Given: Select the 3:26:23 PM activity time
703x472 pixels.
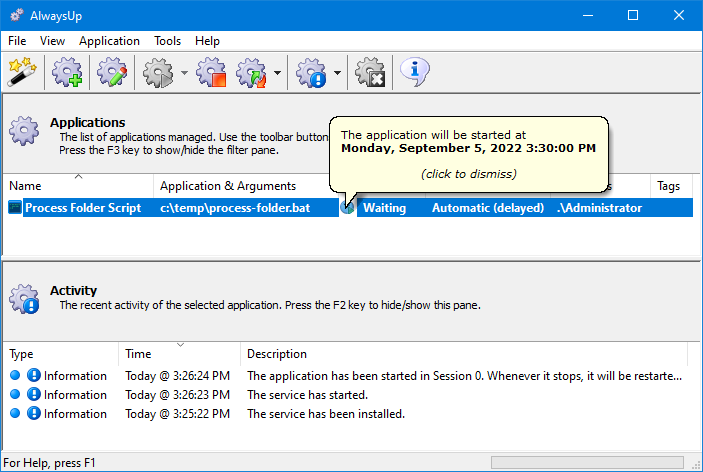Looking at the screenshot, I should point(177,394).
